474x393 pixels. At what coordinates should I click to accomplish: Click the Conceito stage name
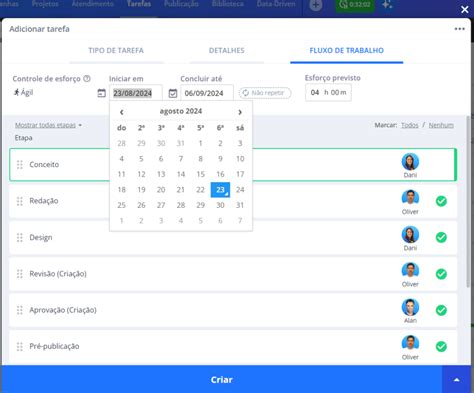44,164
